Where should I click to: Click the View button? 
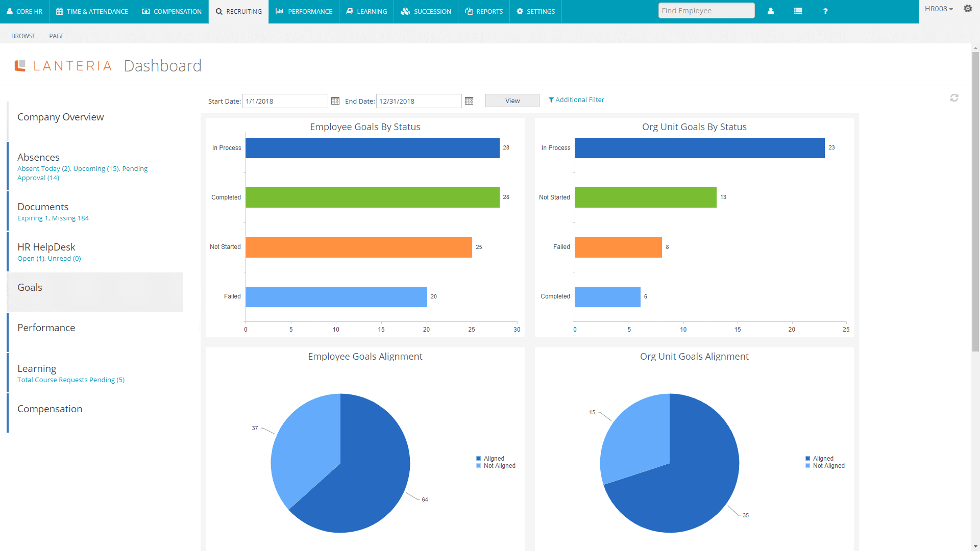512,101
